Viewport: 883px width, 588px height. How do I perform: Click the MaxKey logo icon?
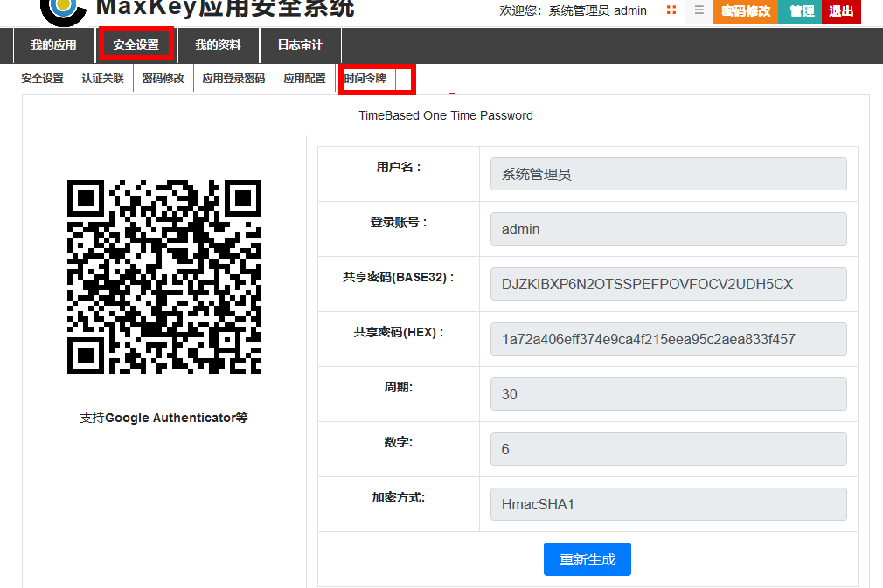coord(63,9)
